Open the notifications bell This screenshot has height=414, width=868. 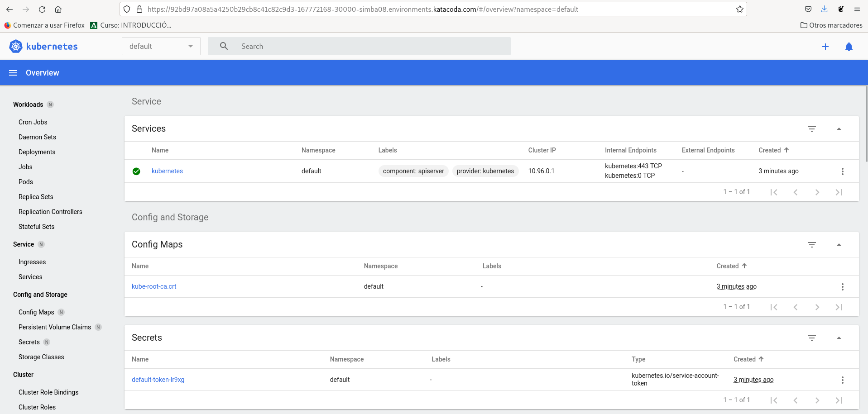(x=849, y=47)
